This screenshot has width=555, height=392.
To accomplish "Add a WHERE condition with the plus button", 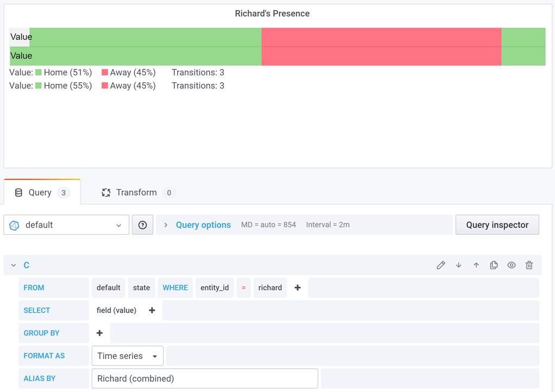I will [x=297, y=287].
